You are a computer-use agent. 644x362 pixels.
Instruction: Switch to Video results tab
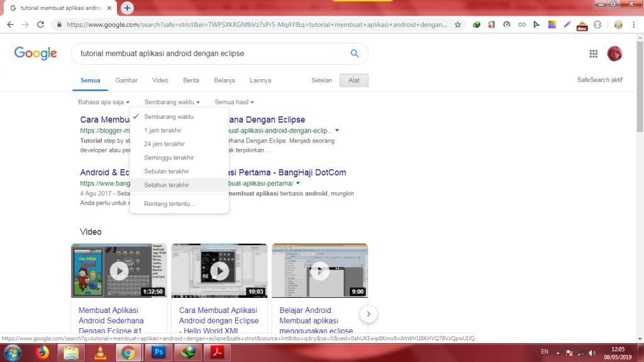point(160,80)
